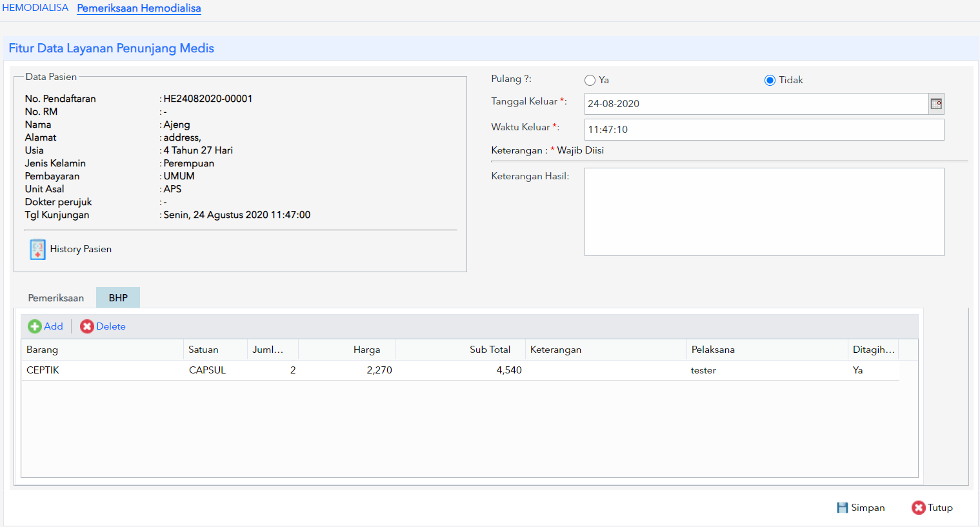Click the Add button label

point(54,326)
